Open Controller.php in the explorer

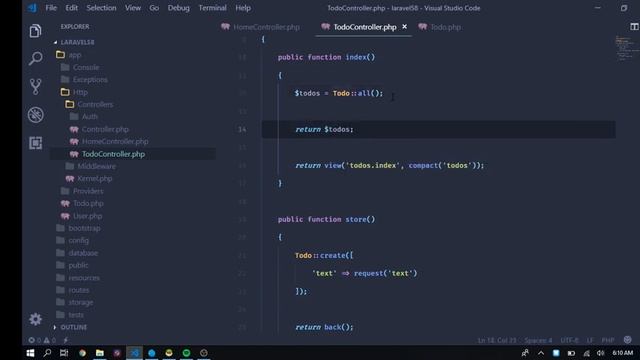(x=105, y=129)
